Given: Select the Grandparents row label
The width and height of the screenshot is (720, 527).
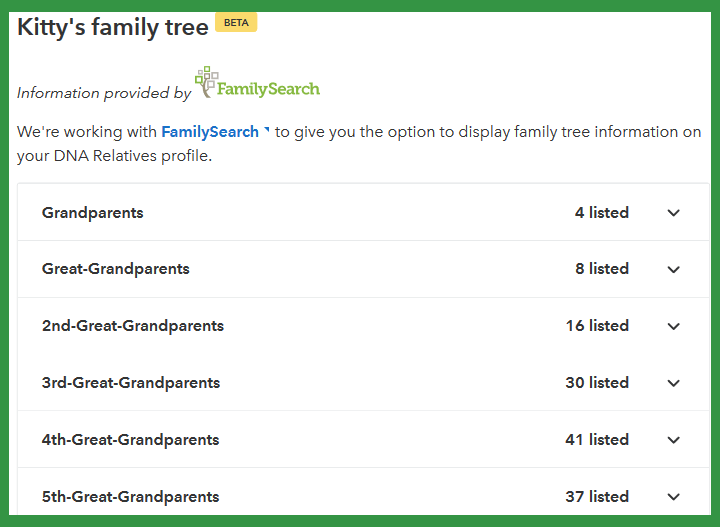Looking at the screenshot, I should point(93,213).
